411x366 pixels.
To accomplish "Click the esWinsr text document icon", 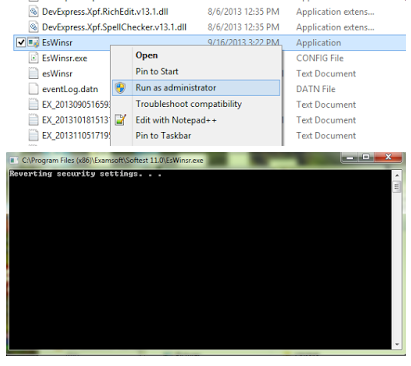I will 33,73.
